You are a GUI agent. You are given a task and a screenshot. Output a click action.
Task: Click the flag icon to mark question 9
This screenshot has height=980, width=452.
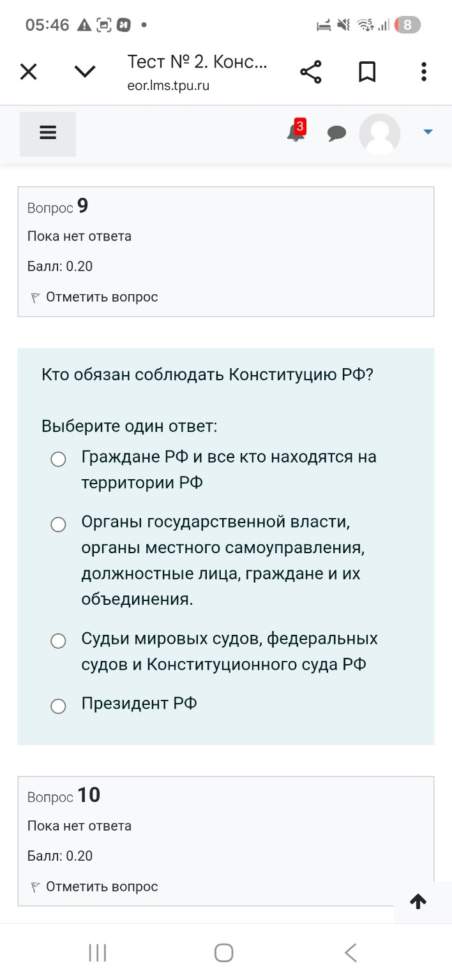click(34, 297)
